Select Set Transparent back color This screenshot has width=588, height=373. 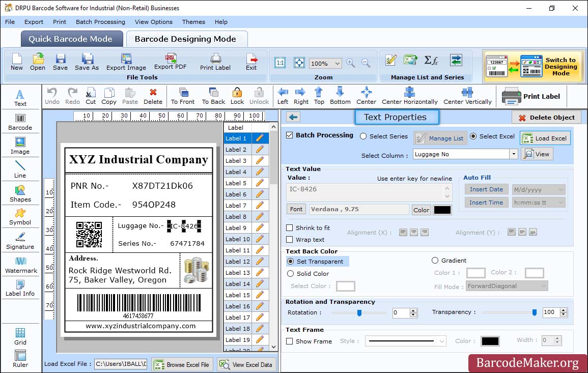point(290,261)
